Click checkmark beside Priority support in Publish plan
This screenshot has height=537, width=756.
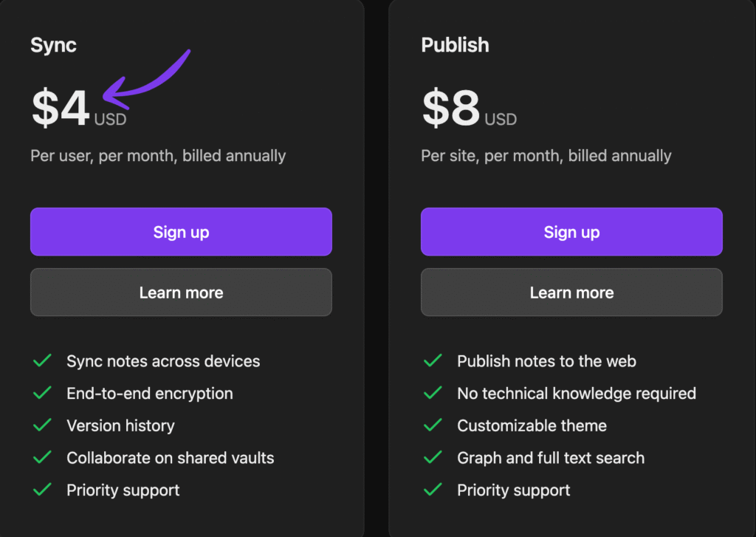(433, 490)
